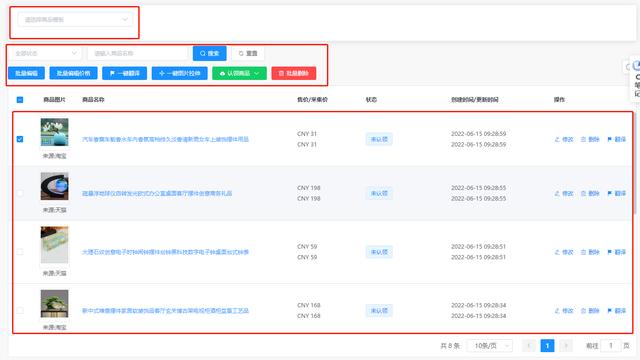This screenshot has height=360, width=640.
Task: Open the product thumbnail in CNY 59 row
Action: tap(54, 245)
